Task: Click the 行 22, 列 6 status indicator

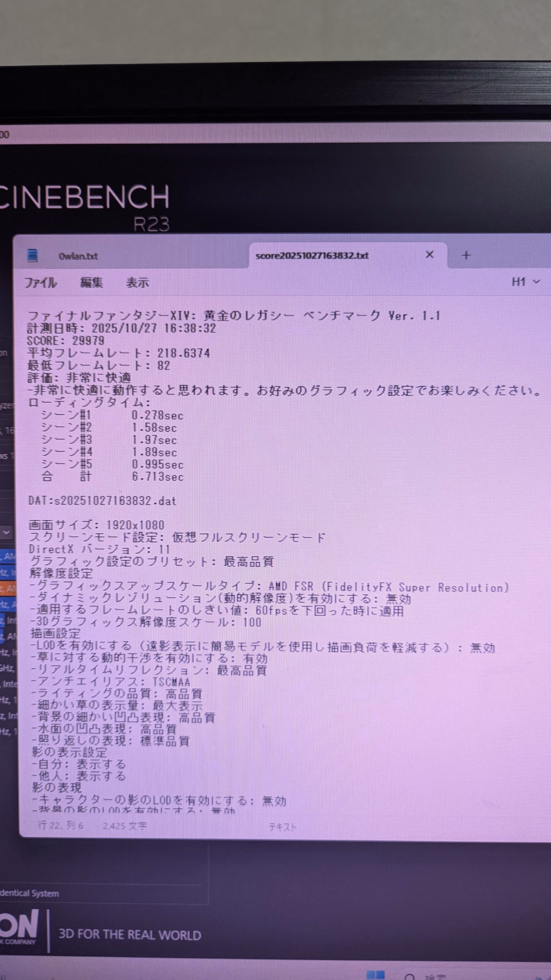Action: 60,825
